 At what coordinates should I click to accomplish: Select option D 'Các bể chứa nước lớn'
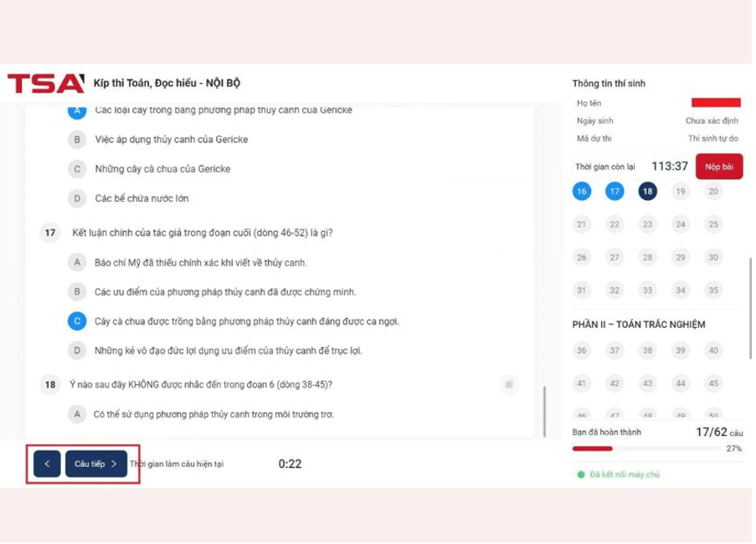76,198
